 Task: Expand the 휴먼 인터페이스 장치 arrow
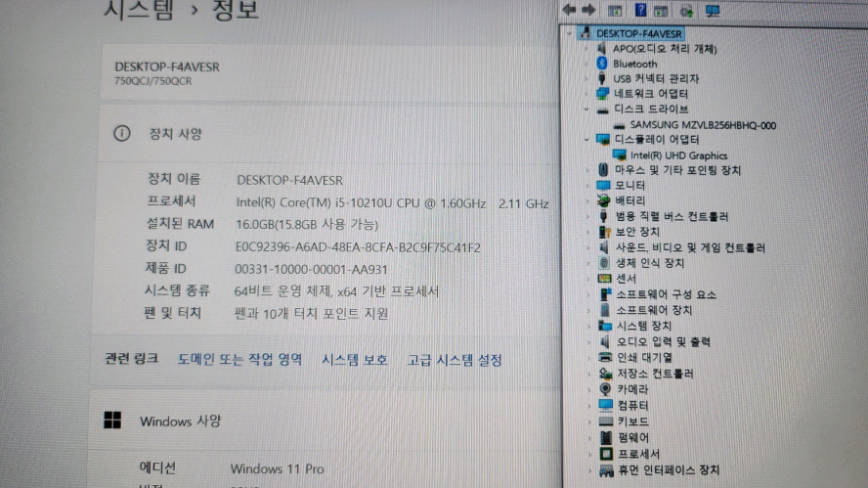coord(590,470)
